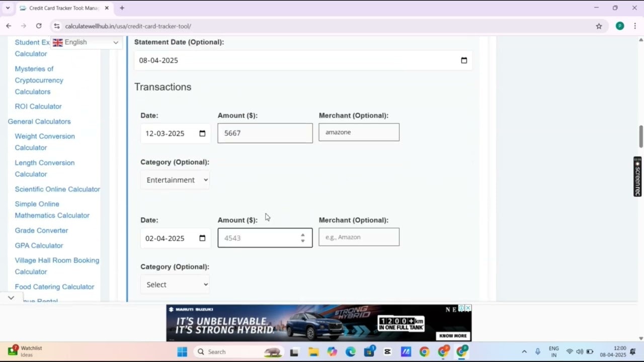Open the Select category dropdown

(175, 285)
